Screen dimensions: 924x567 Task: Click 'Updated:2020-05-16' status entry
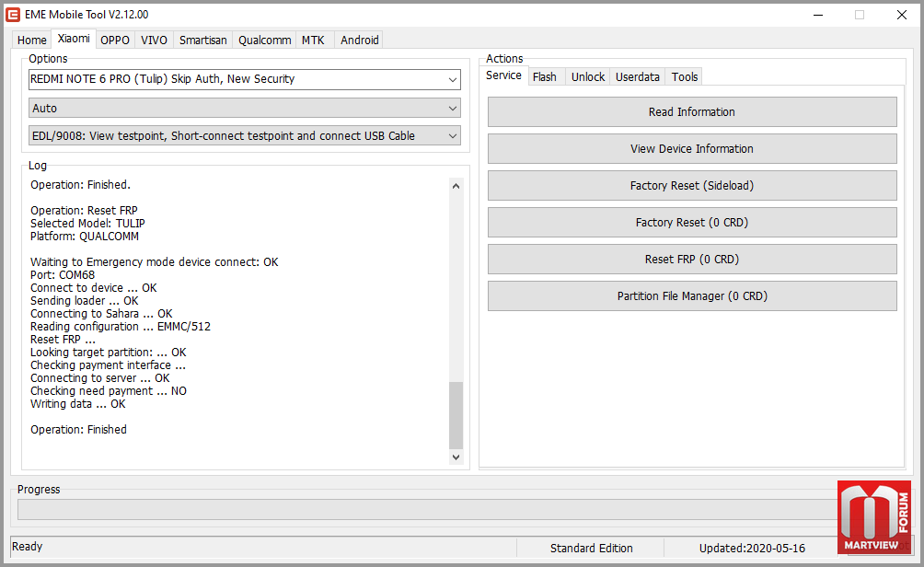pos(752,549)
